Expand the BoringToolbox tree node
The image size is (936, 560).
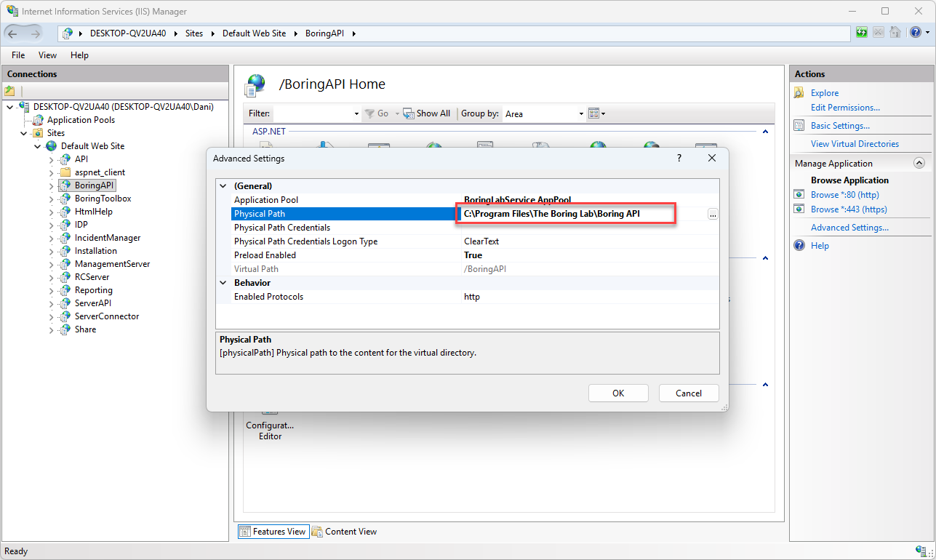click(51, 199)
